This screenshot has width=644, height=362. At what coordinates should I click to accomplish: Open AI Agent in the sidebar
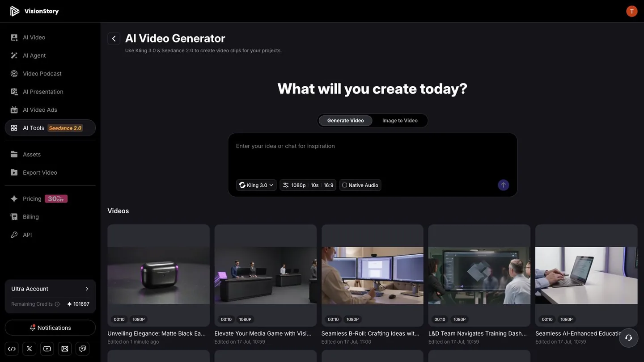pos(50,55)
